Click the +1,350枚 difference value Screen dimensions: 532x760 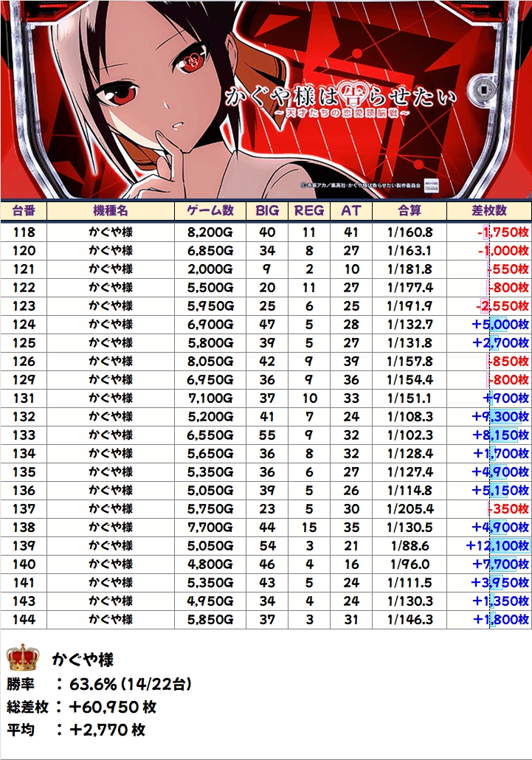(500, 601)
